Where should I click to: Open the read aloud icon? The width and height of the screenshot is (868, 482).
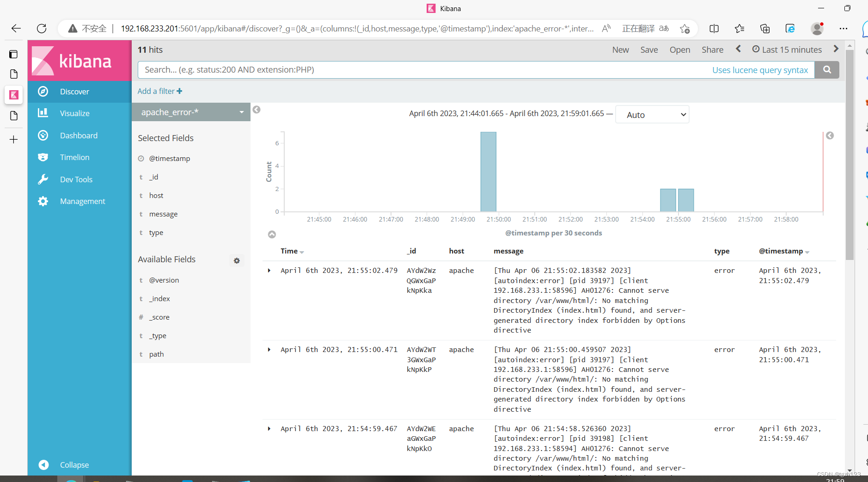tap(606, 29)
